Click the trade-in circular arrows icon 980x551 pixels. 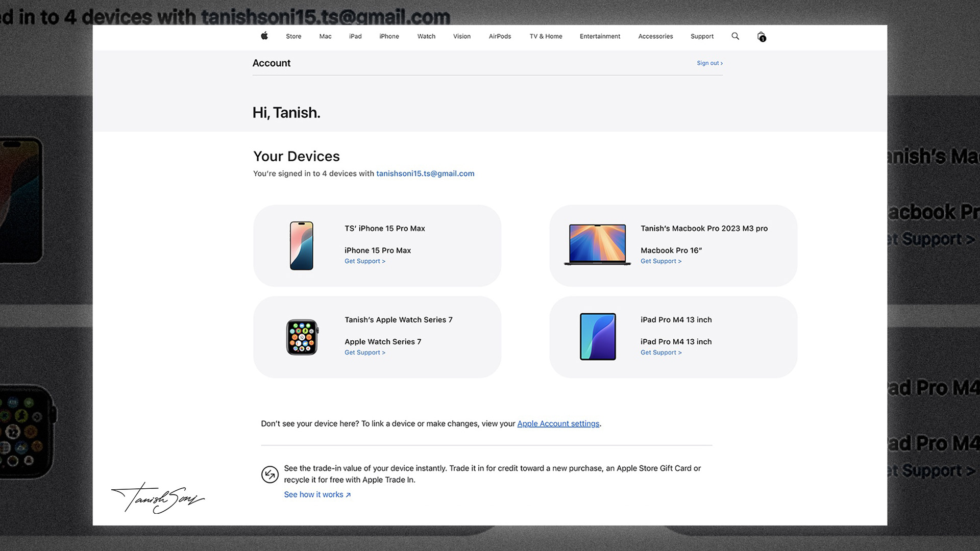(x=269, y=474)
